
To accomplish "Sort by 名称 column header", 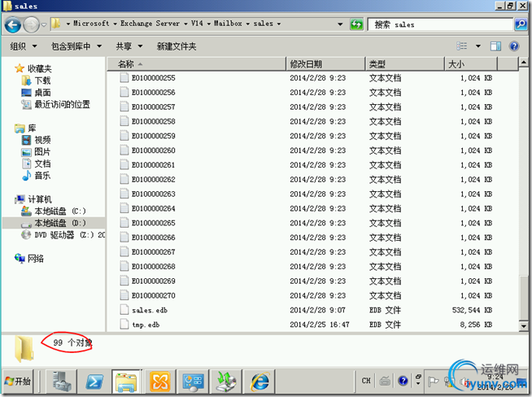I will (x=196, y=63).
